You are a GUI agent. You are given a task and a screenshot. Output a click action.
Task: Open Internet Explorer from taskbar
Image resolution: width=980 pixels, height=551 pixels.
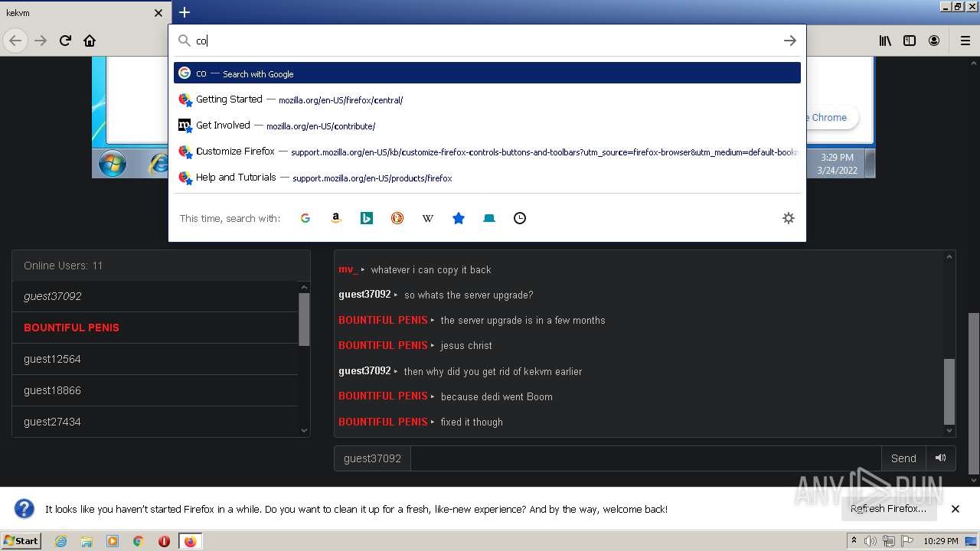click(x=60, y=541)
